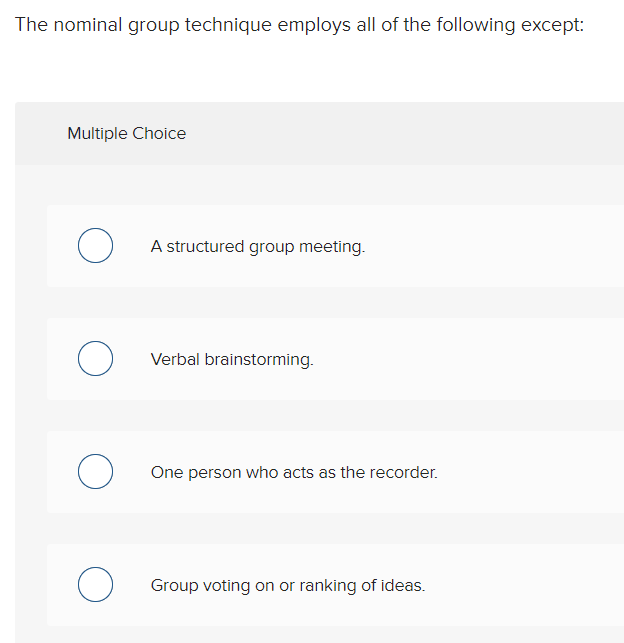This screenshot has width=624, height=643.
Task: Click the question text about nominal group technique
Action: click(299, 24)
